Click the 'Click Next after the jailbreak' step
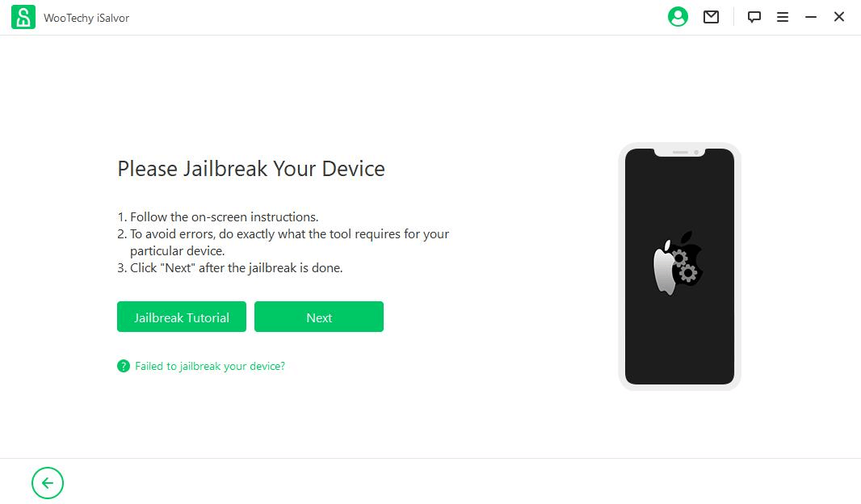This screenshot has height=504, width=861. (x=230, y=268)
